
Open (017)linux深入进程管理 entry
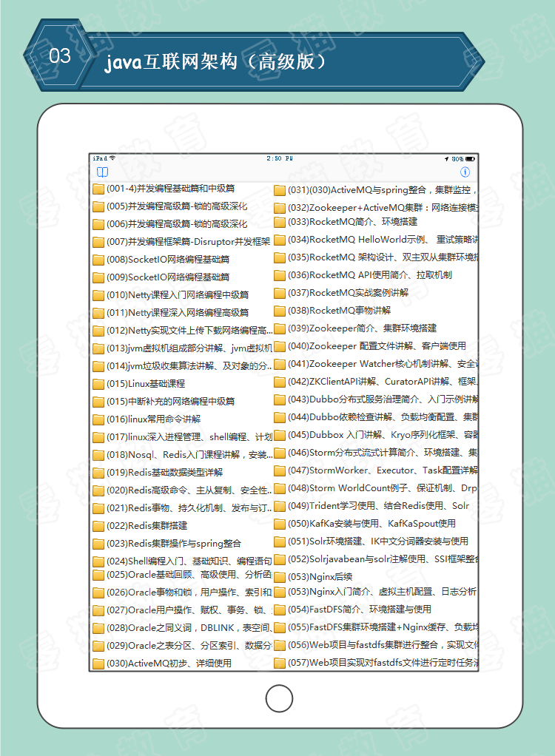click(189, 437)
